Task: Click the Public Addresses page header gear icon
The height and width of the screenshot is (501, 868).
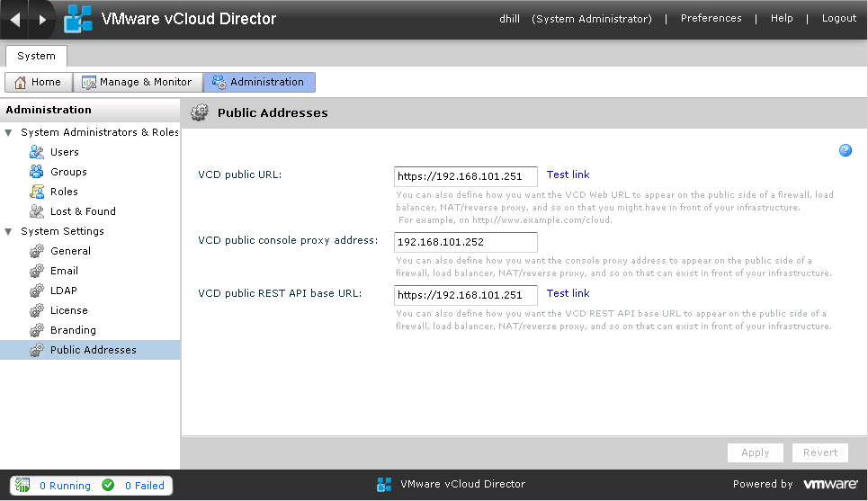Action: coord(200,112)
